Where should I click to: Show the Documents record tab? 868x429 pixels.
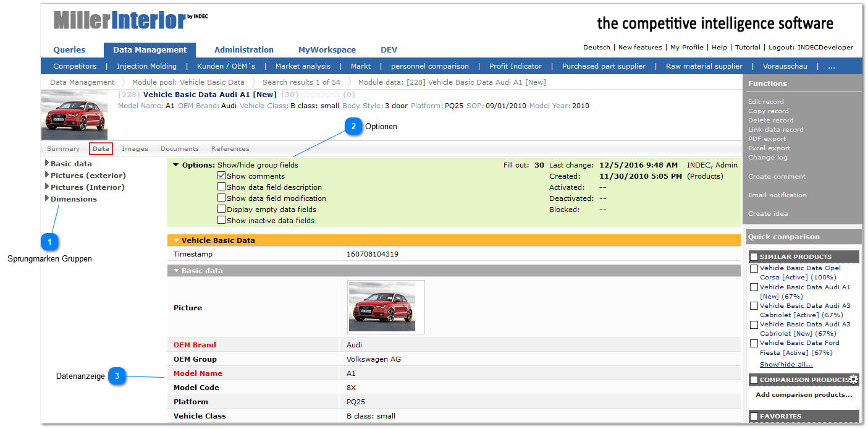pyautogui.click(x=180, y=148)
